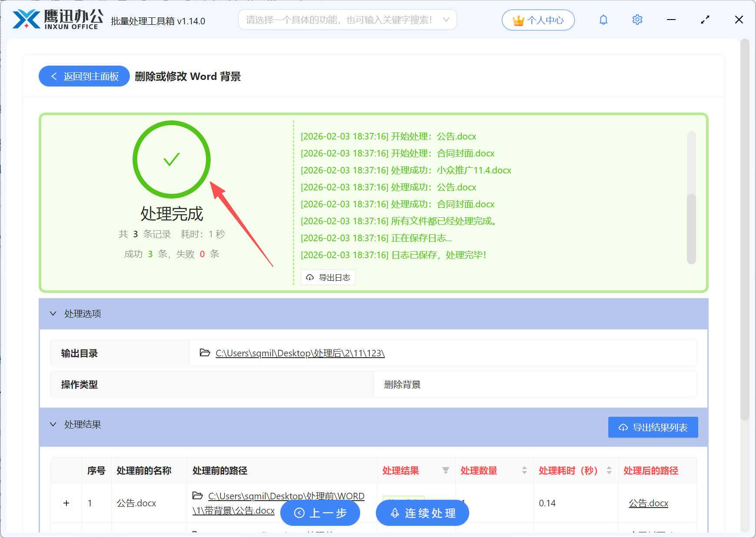The image size is (756, 538).
Task: Sort by the 处理耗时 column arrows
Action: 609,470
